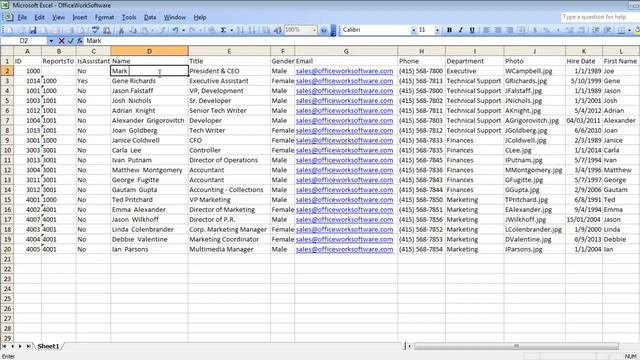Click the Copy icon
Screen dimensions: 640x360
(133, 30)
